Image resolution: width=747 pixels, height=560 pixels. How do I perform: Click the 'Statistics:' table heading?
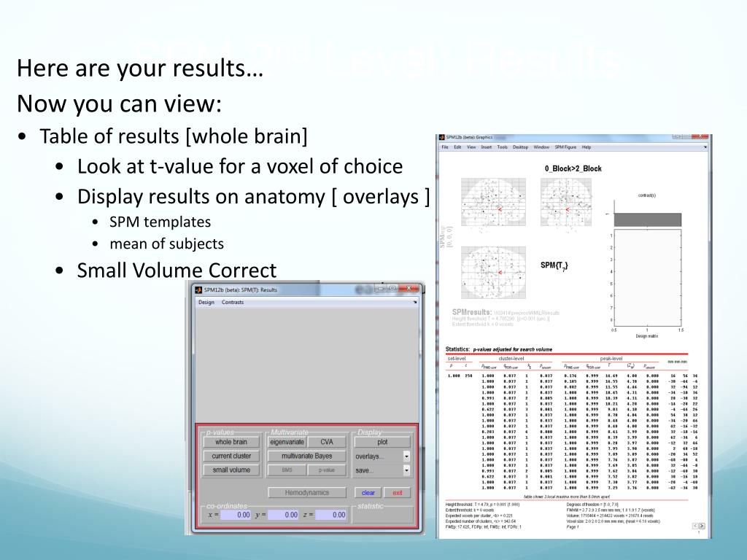point(457,349)
